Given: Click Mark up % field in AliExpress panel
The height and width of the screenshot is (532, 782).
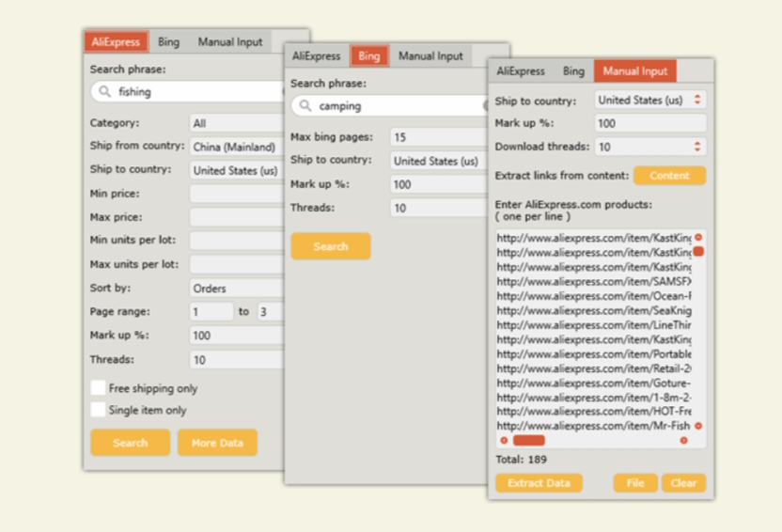Looking at the screenshot, I should (x=237, y=336).
